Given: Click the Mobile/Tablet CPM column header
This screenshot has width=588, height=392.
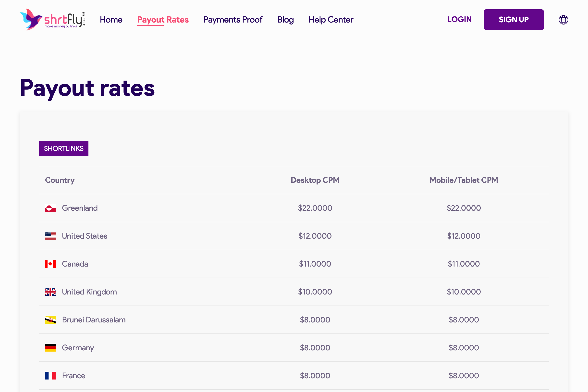Looking at the screenshot, I should (x=464, y=180).
